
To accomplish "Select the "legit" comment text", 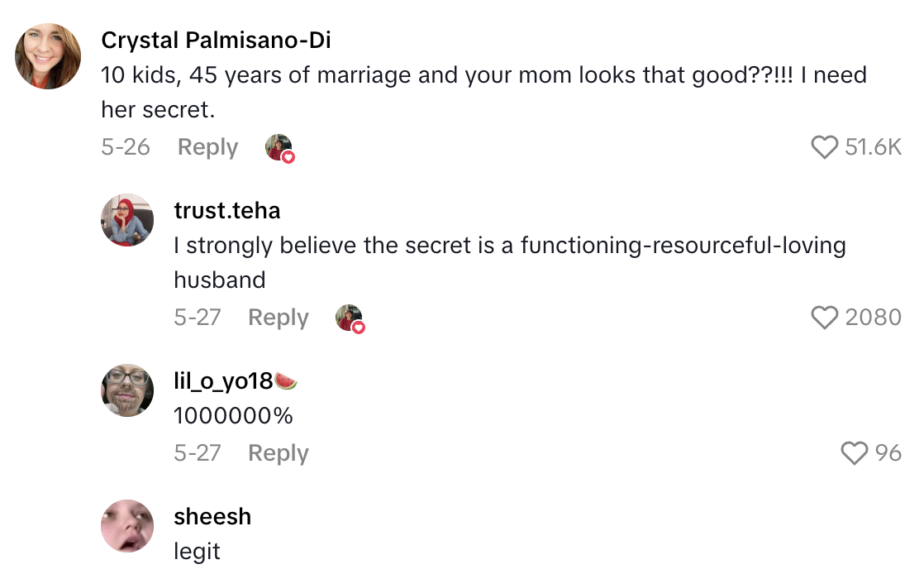I will 197,551.
